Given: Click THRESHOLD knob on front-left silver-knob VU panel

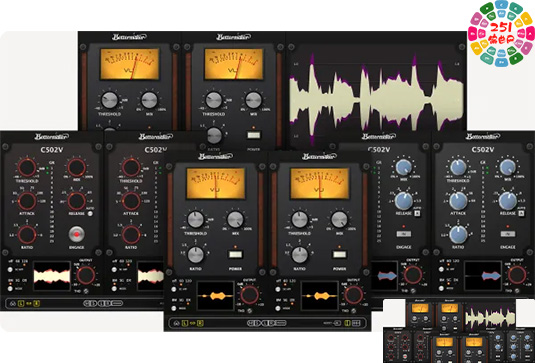Looking at the screenshot, I should 196,220.
